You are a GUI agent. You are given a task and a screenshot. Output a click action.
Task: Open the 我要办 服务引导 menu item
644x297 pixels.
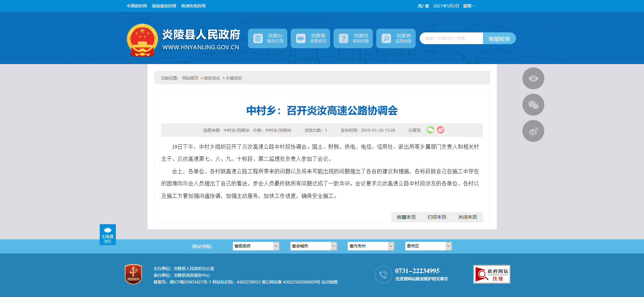267,38
